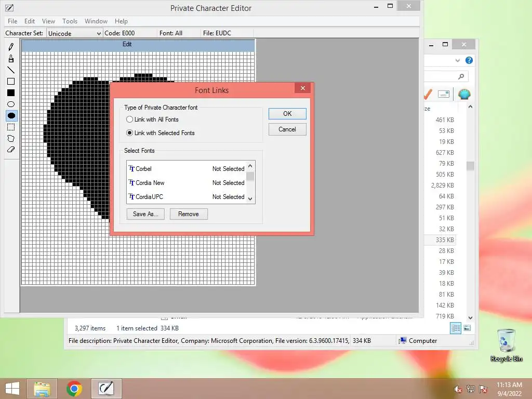This screenshot has height=399, width=532.
Task: Select the Hollow Ellipse tool
Action: 11,104
